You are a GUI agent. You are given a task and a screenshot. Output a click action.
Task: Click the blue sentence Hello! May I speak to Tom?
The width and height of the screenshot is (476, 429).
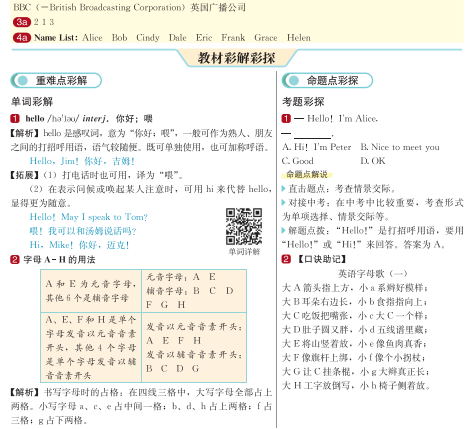click(89, 217)
